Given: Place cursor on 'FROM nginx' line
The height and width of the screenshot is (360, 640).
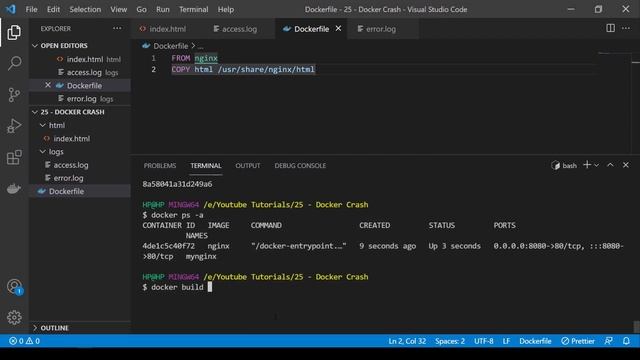Looking at the screenshot, I should 194,58.
